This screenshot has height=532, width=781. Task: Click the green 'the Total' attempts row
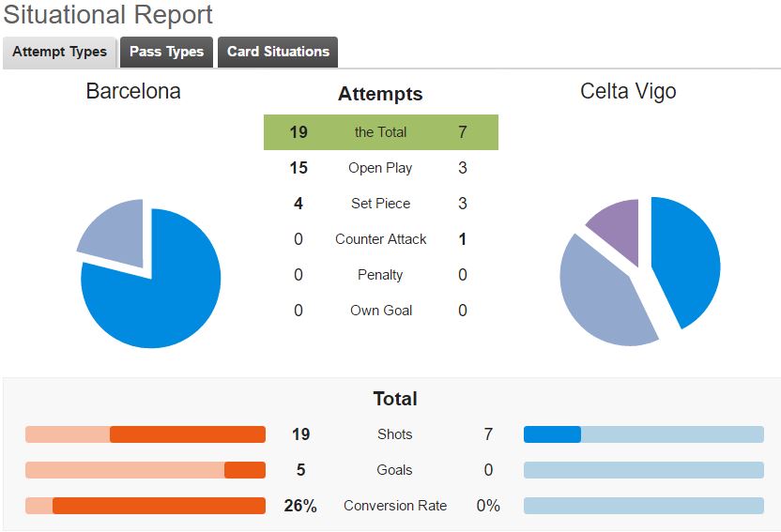point(381,132)
